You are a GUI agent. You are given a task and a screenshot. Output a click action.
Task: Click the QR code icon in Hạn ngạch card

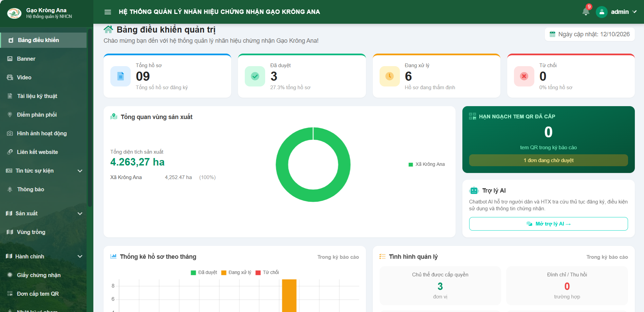pos(473,116)
